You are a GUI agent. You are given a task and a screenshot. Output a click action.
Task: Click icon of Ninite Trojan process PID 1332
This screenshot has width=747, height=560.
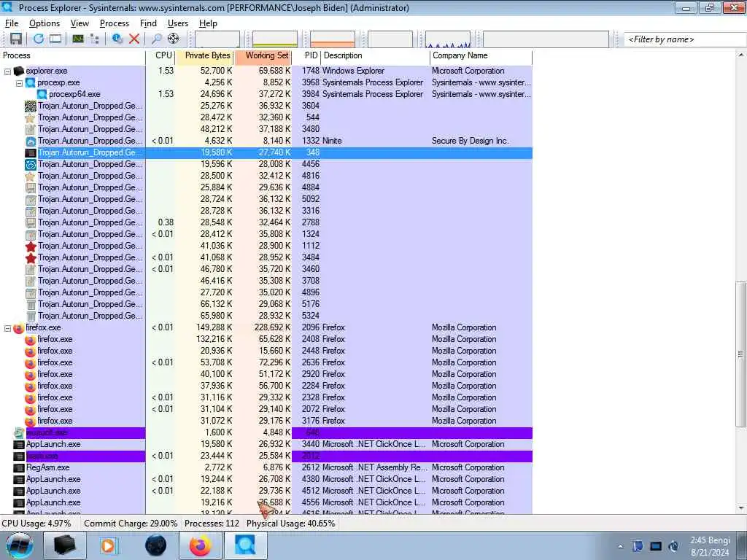point(31,141)
